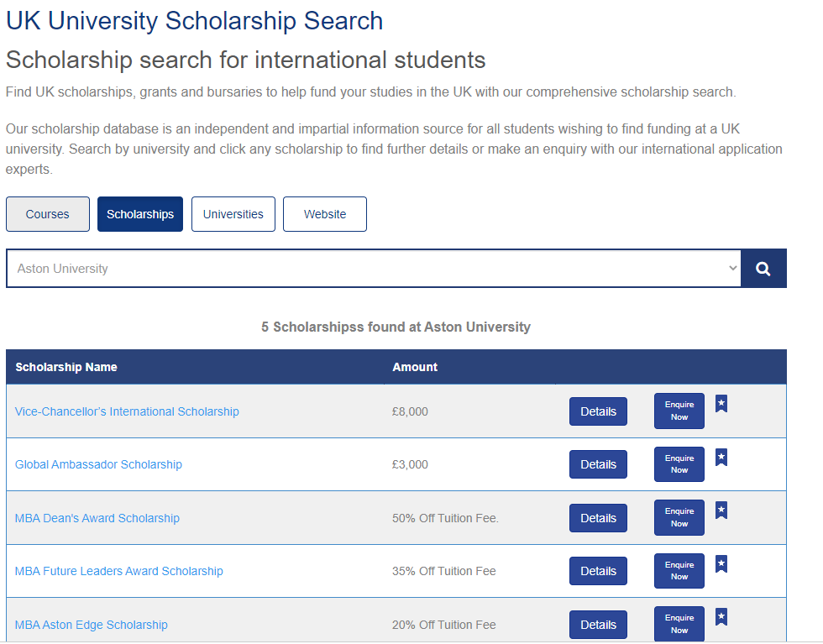This screenshot has width=823, height=644.
Task: View Details for MBA Aston Edge Scholarship
Action: click(x=598, y=625)
